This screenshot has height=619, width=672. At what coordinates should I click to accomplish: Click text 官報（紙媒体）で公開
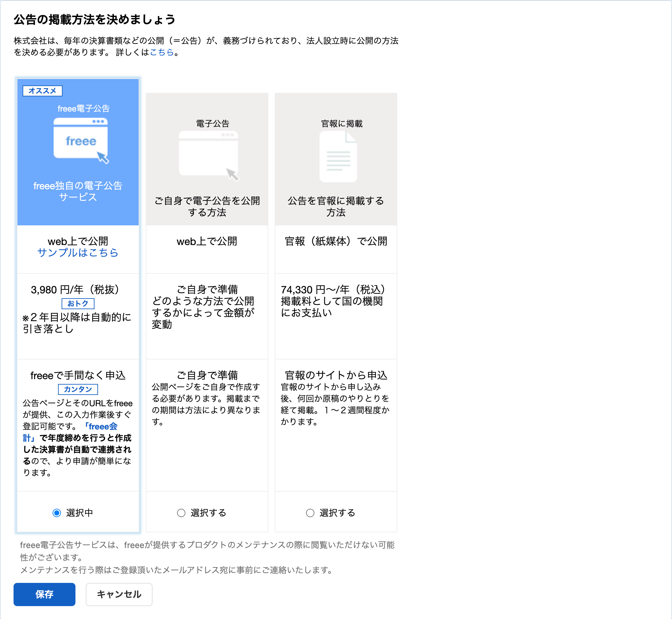336,241
